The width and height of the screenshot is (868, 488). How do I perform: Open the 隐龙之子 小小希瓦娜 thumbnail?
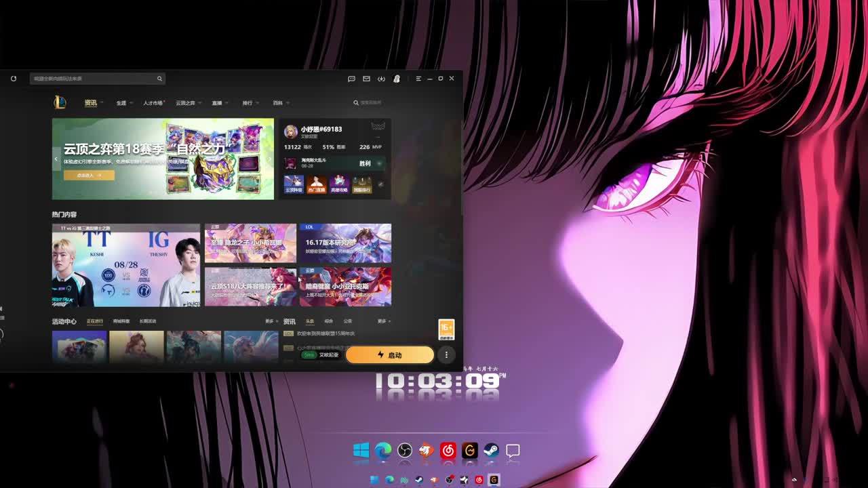[x=251, y=243]
